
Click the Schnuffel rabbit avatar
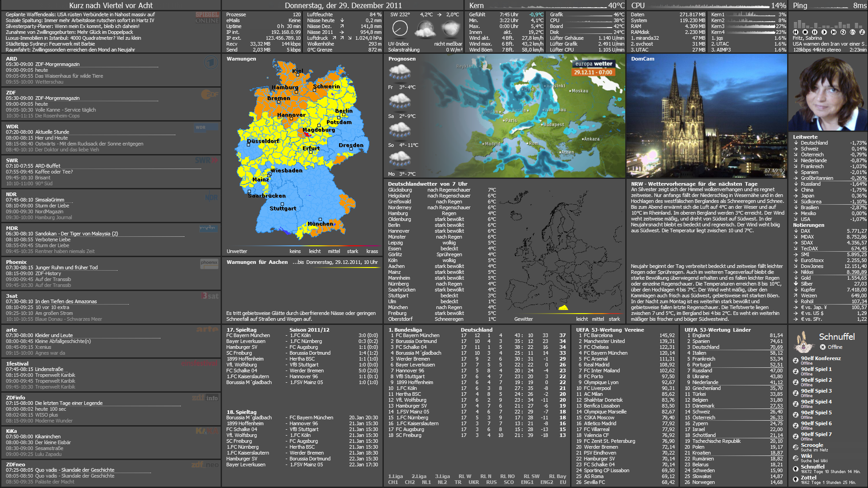[x=803, y=342]
